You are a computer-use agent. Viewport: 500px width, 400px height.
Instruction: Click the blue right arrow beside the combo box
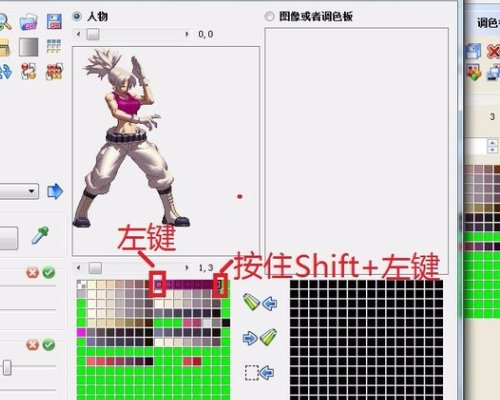click(55, 191)
